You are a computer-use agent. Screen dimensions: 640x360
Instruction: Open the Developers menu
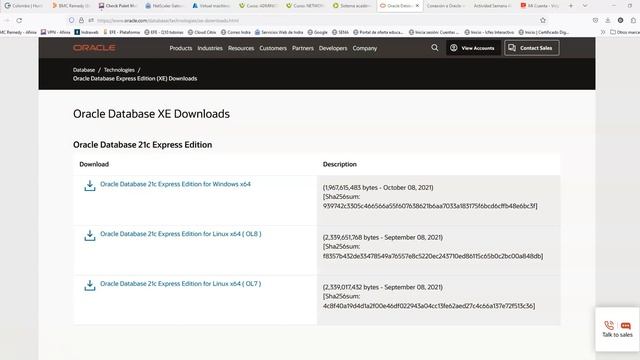333,48
